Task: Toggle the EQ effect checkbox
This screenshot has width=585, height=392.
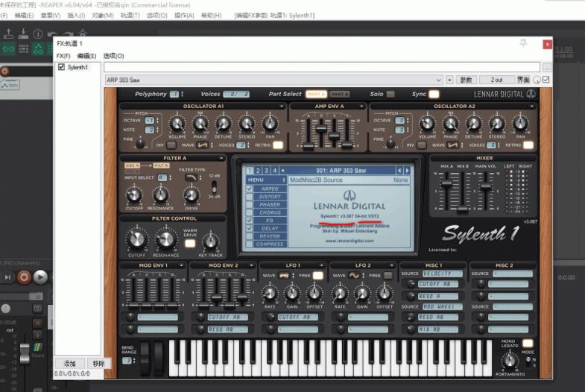Action: (249, 221)
